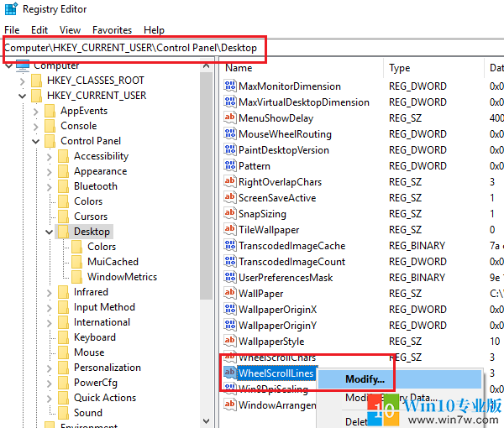
Task: Select the Sound key in tree
Action: (x=88, y=413)
